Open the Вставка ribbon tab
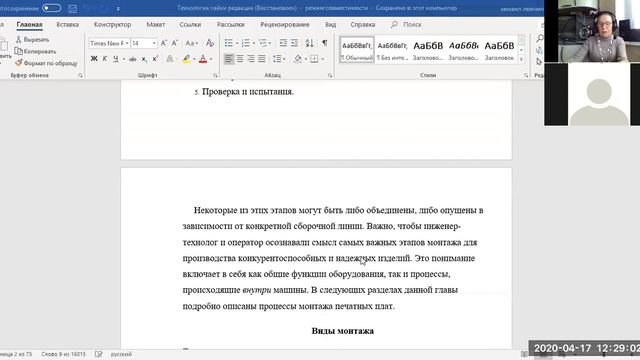 point(67,24)
